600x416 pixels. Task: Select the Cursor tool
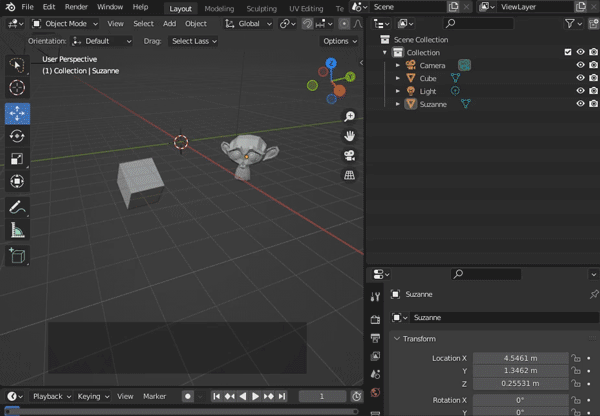tap(17, 88)
